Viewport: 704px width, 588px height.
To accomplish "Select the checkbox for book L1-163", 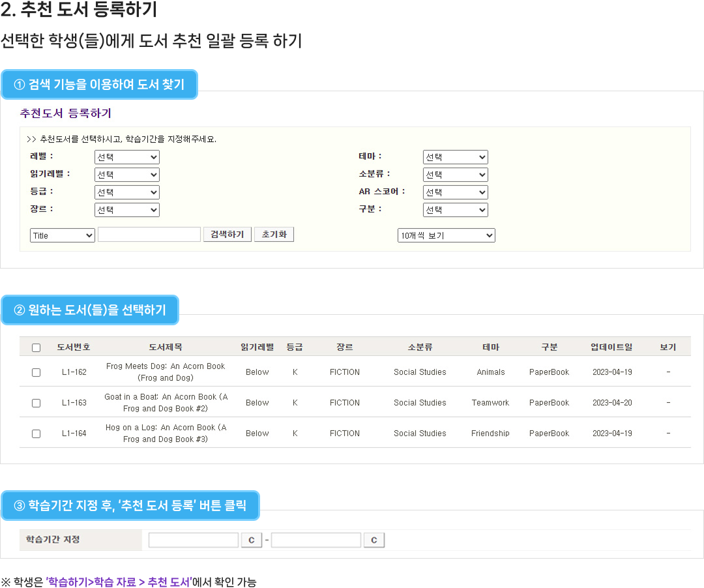I will [x=37, y=403].
